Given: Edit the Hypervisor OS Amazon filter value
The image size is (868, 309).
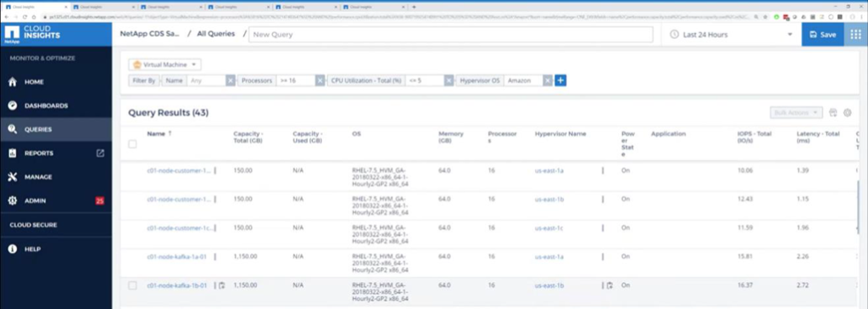Looking at the screenshot, I should 523,81.
